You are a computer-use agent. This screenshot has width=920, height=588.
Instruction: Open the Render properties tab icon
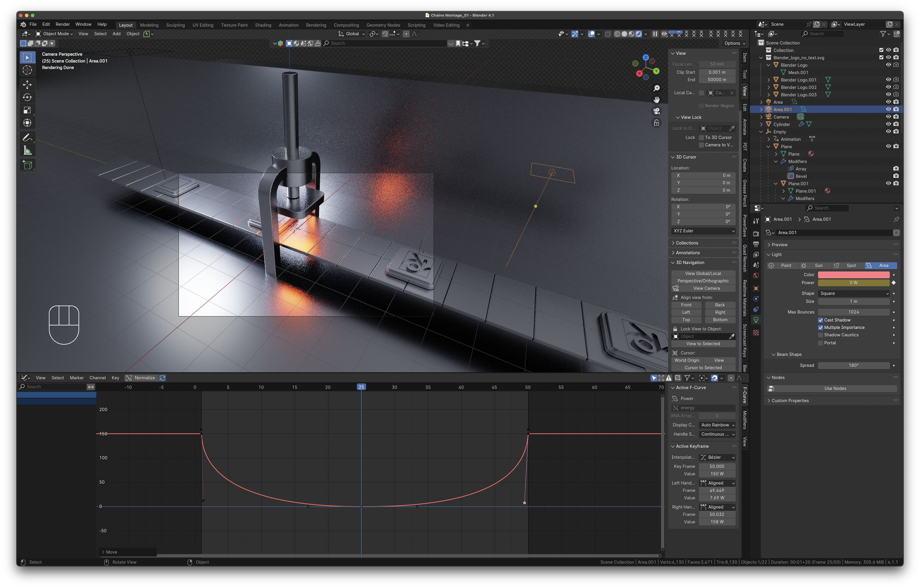(x=756, y=234)
